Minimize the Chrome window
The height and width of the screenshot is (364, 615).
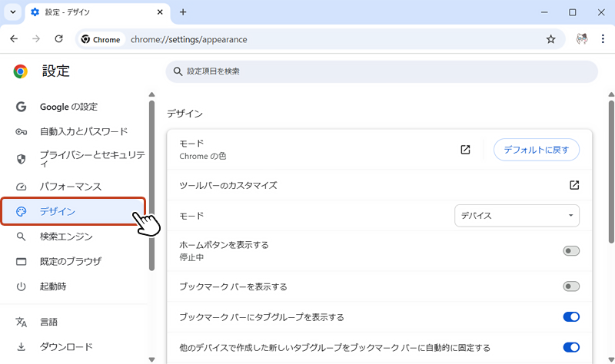coord(544,12)
